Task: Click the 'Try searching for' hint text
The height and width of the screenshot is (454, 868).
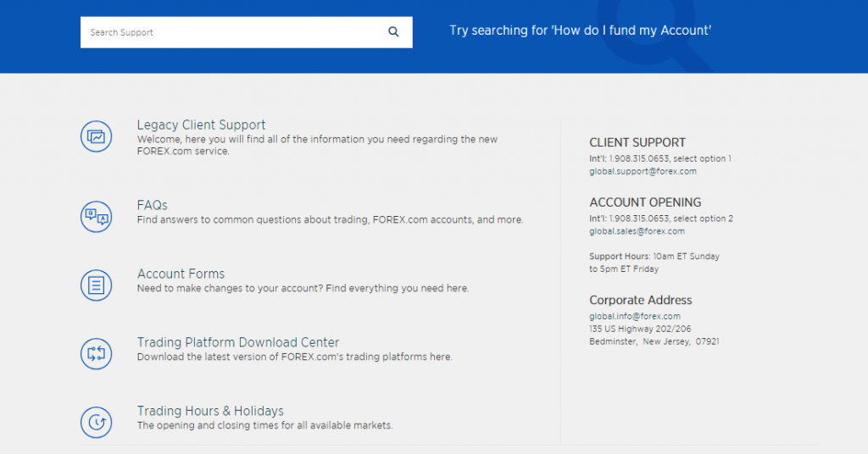Action: click(580, 30)
